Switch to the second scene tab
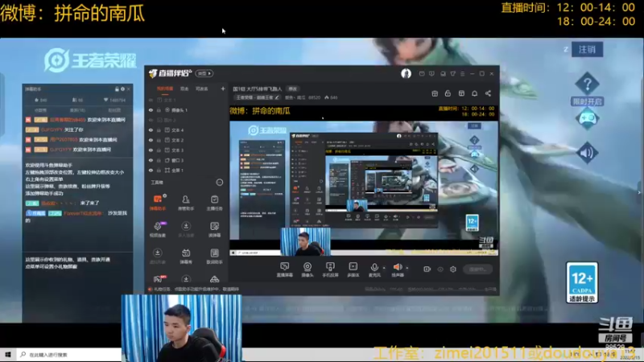 tap(184, 88)
